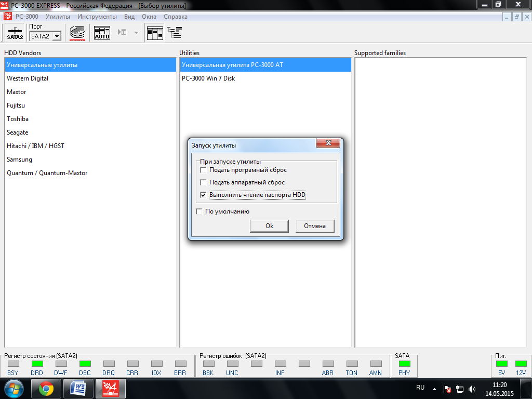532x399 pixels.
Task: Close the Запуск утилиты dialog
Action: point(328,143)
